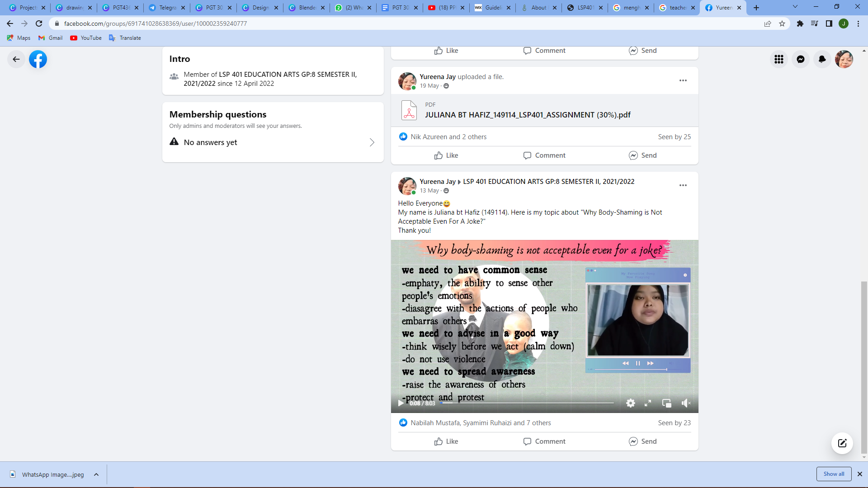Screen dimensions: 868x488
Task: Open a new browser tab
Action: pos(756,8)
